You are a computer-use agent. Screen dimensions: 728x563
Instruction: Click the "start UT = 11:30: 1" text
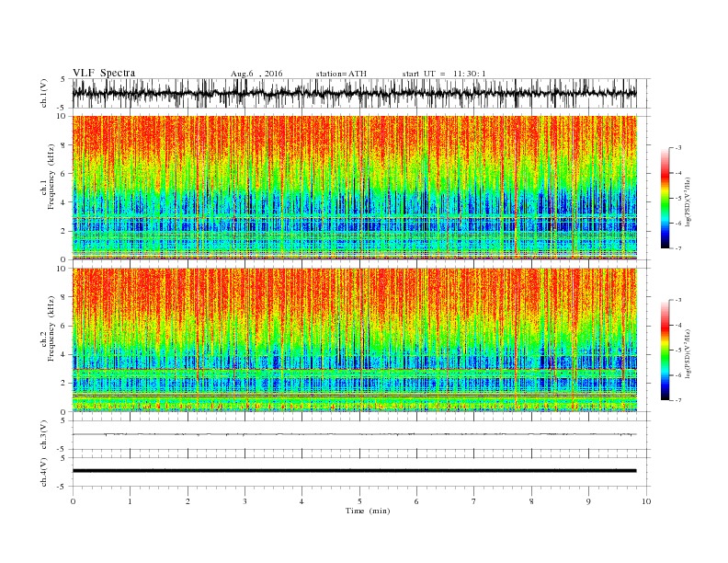(444, 74)
